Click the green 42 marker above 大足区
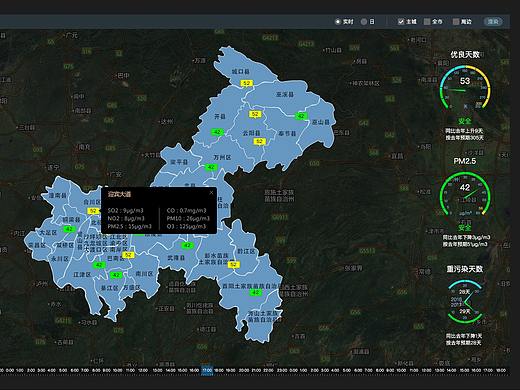The image size is (520, 390). [x=69, y=229]
